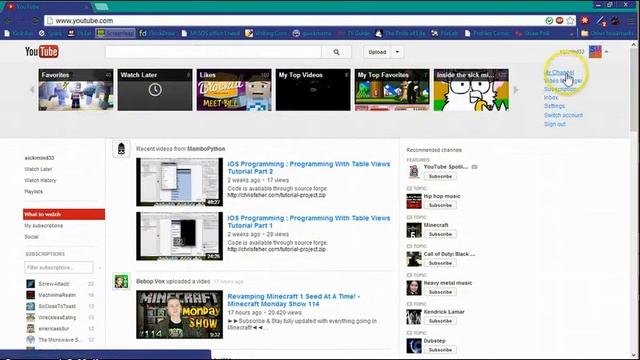Image resolution: width=640 pixels, height=360 pixels.
Task: Click the YouTube search text field
Action: pos(213,52)
